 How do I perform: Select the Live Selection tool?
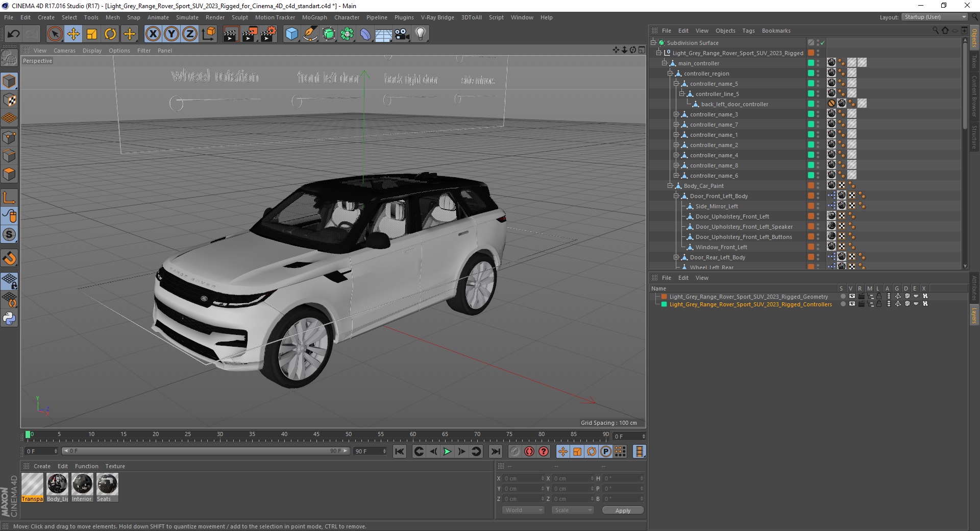[x=55, y=34]
